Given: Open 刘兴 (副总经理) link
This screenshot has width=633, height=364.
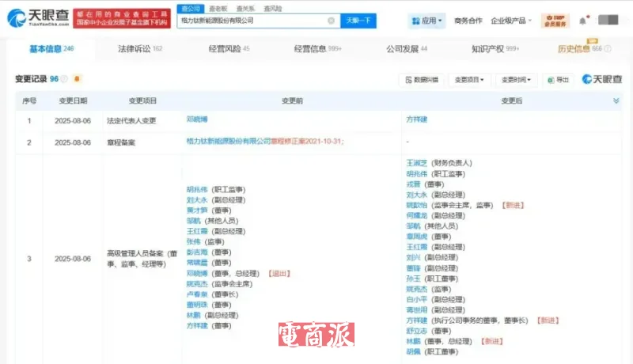Looking at the screenshot, I should [413, 258].
